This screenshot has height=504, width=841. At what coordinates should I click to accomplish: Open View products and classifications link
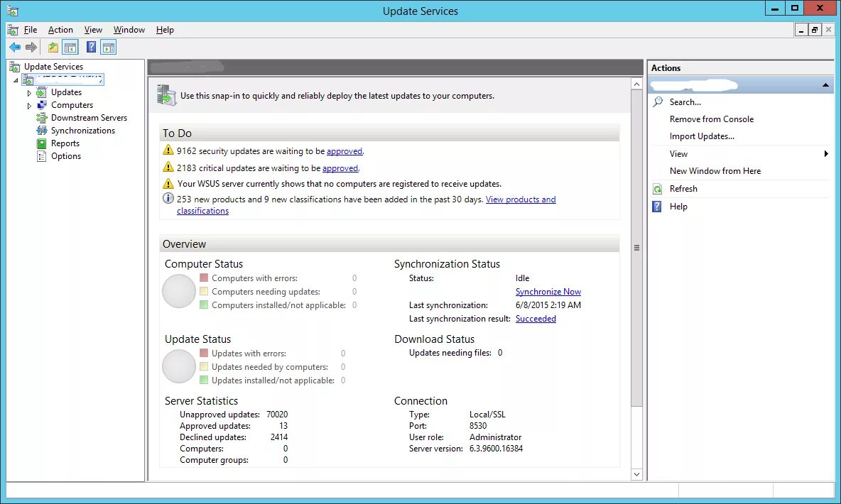coord(367,205)
